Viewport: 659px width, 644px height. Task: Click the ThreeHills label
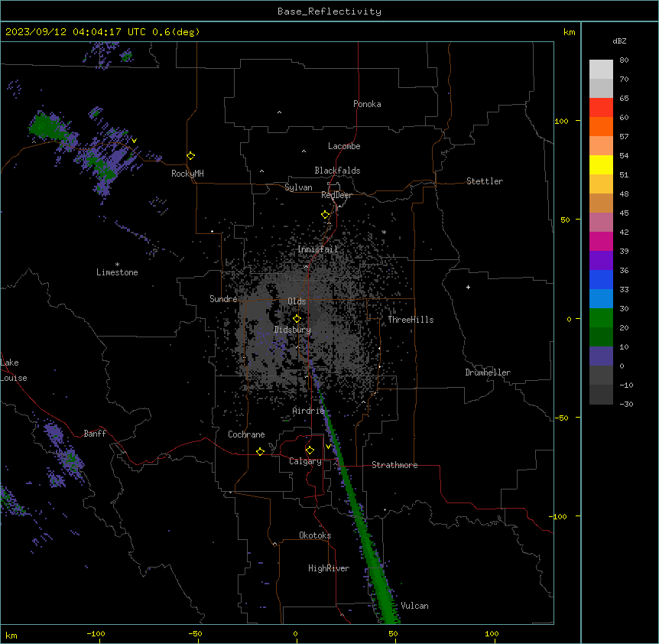point(411,320)
